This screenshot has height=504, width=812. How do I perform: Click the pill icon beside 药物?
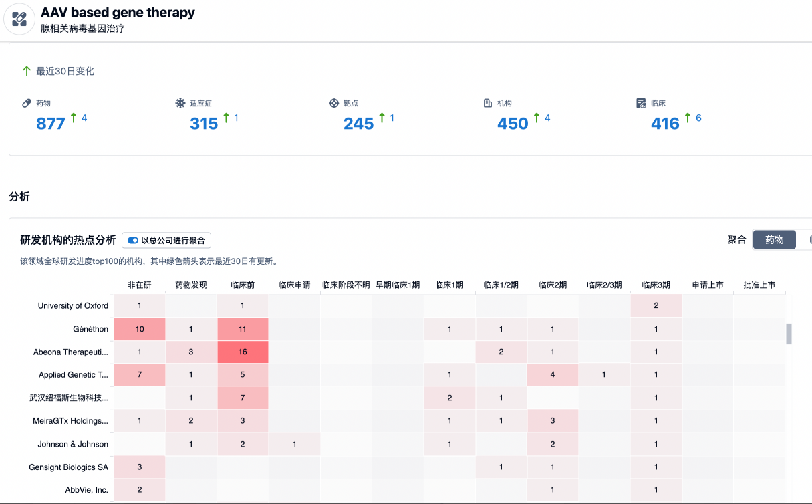pos(27,103)
